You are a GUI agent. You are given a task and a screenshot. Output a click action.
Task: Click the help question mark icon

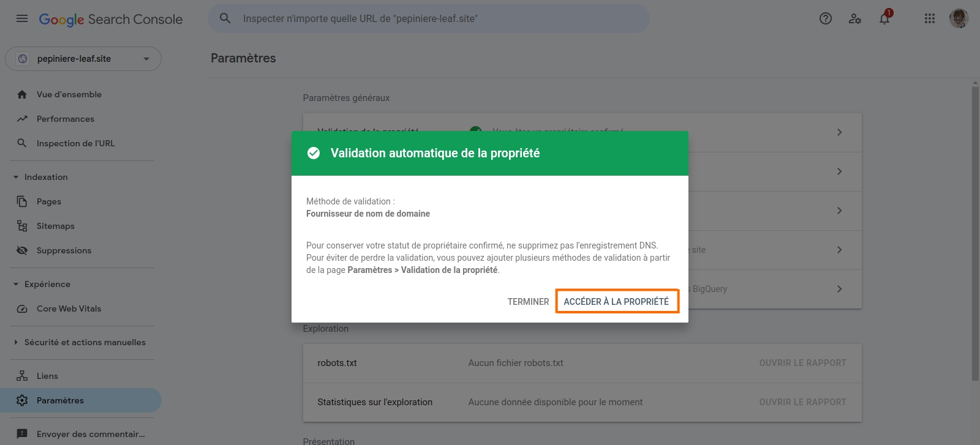click(825, 18)
